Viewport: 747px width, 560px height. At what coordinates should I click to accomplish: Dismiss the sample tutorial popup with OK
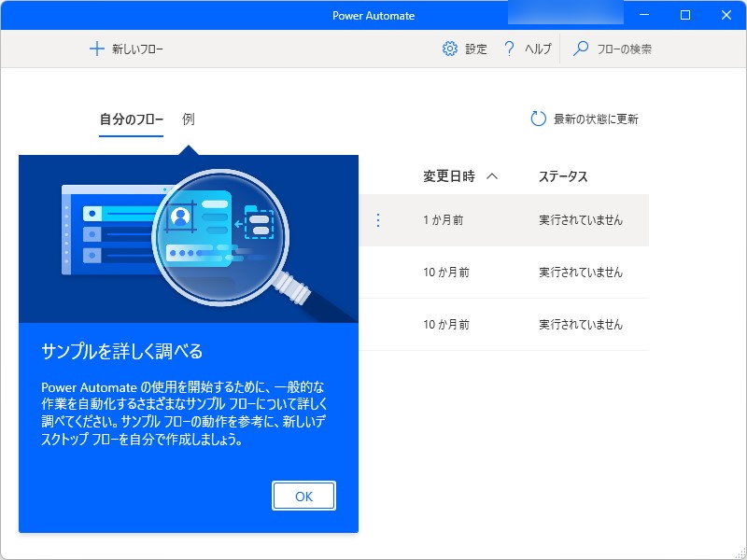click(303, 496)
